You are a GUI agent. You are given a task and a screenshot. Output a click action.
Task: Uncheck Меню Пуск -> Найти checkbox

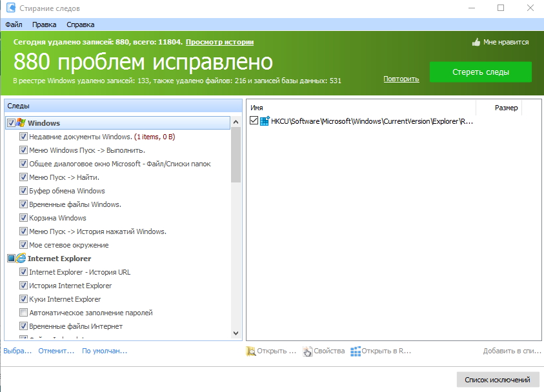[x=23, y=177]
